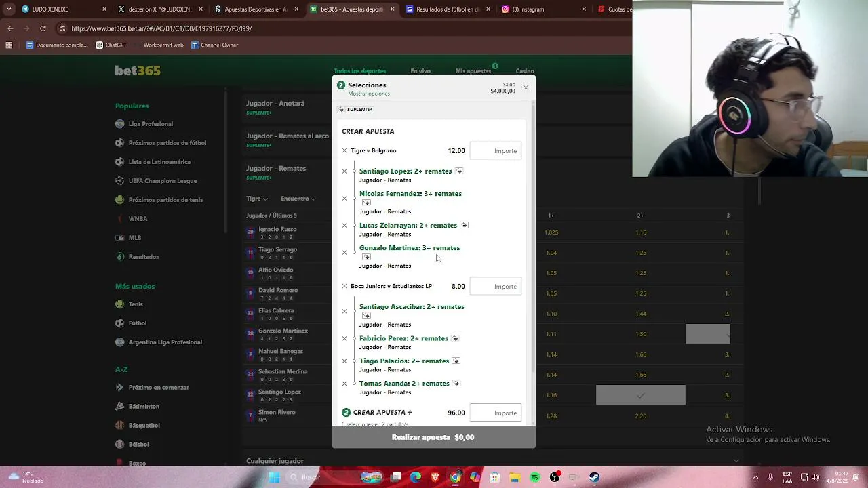The height and width of the screenshot is (488, 868).
Task: Expand Jugador - Anotará market
Action: click(x=275, y=104)
